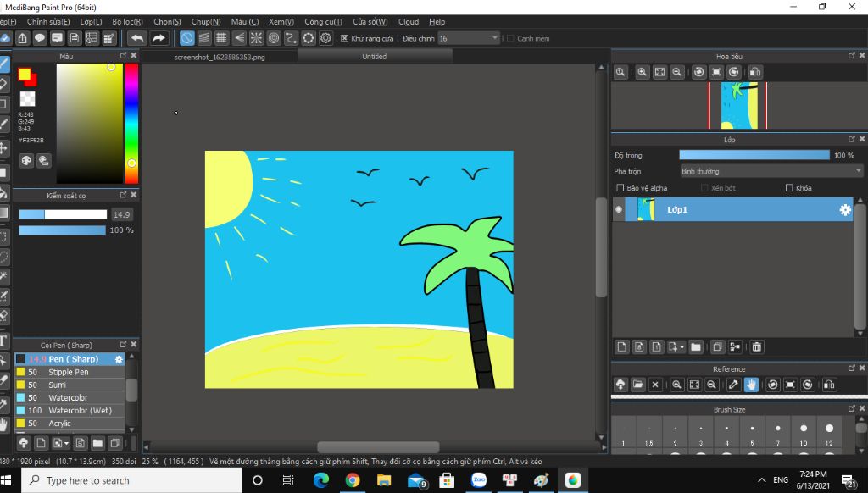Click the zoom-in icon in Hoa tiêu panel
Image resolution: width=868 pixels, height=493 pixels.
click(x=643, y=72)
